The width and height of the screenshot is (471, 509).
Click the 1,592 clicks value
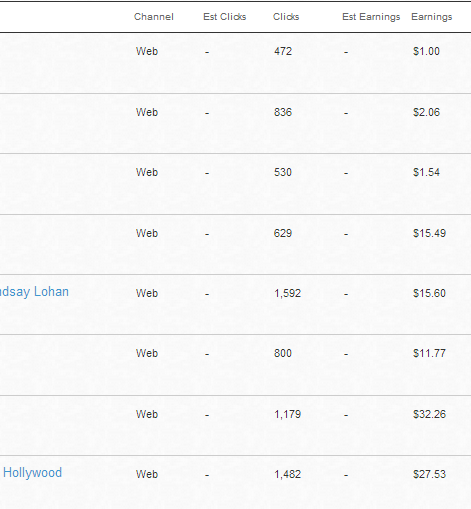point(287,293)
